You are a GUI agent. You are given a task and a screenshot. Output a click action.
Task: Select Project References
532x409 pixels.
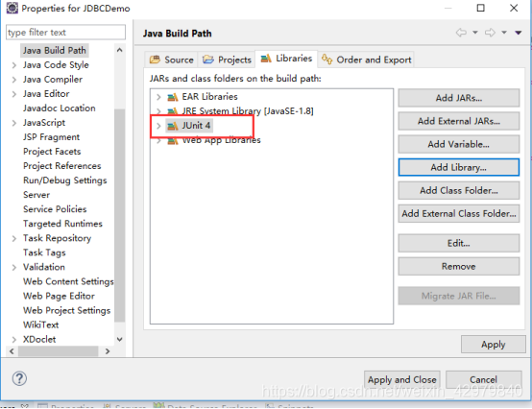coord(62,166)
